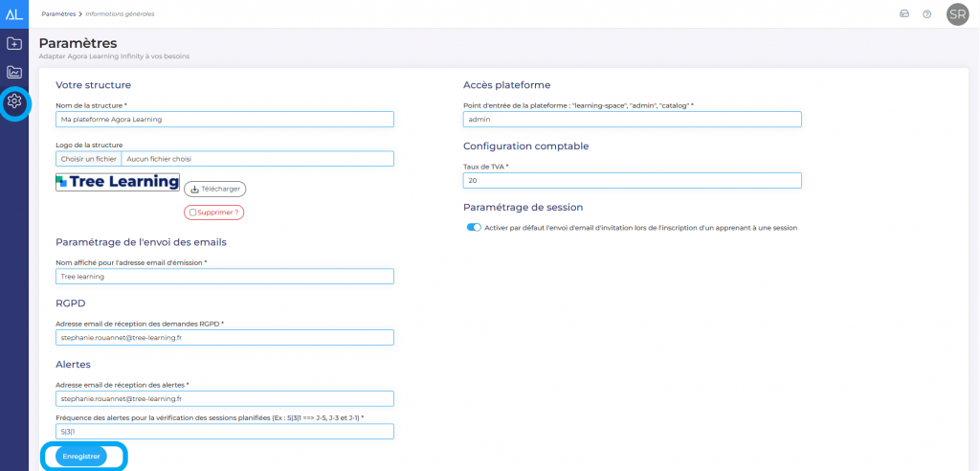
Task: Click the Taux de TVA input field
Action: (x=632, y=181)
